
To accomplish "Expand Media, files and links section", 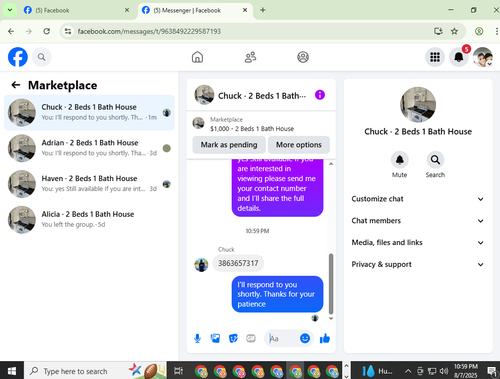I will click(418, 243).
